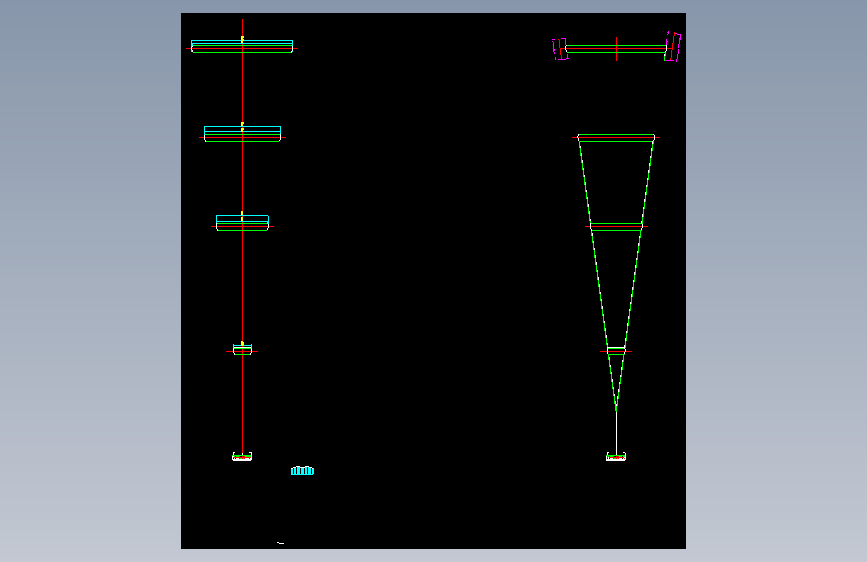Viewport: 867px width, 562px height.
Task: Select the white base beneath the green cone
Action: pos(616,456)
